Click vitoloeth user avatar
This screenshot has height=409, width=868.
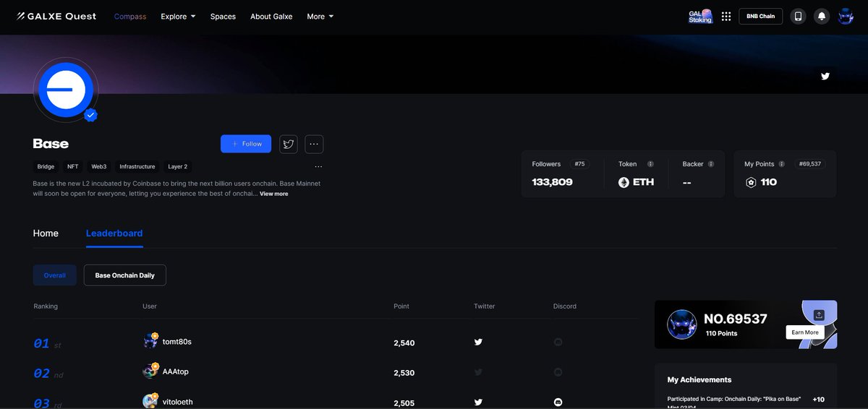click(150, 401)
